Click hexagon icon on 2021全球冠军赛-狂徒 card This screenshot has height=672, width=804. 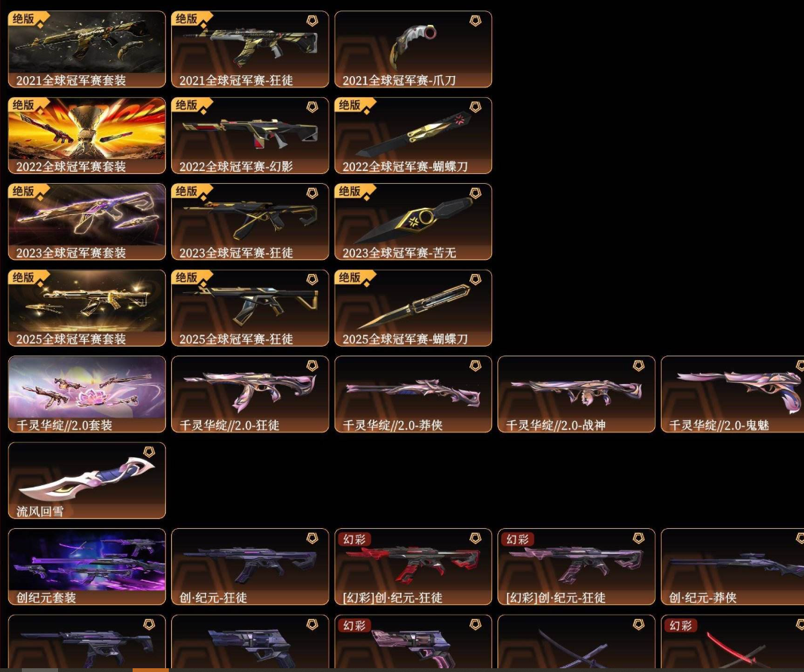point(312,20)
